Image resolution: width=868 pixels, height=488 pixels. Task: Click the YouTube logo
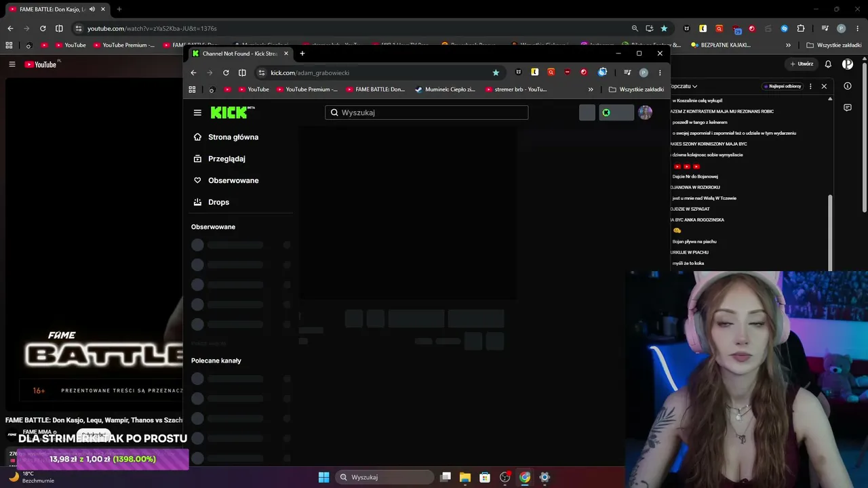click(42, 64)
